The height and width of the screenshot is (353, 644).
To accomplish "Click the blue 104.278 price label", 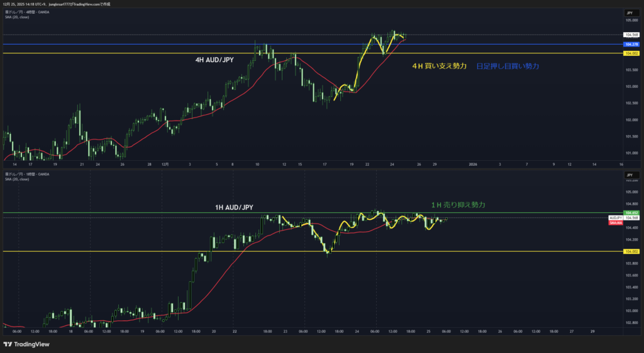I will [631, 45].
